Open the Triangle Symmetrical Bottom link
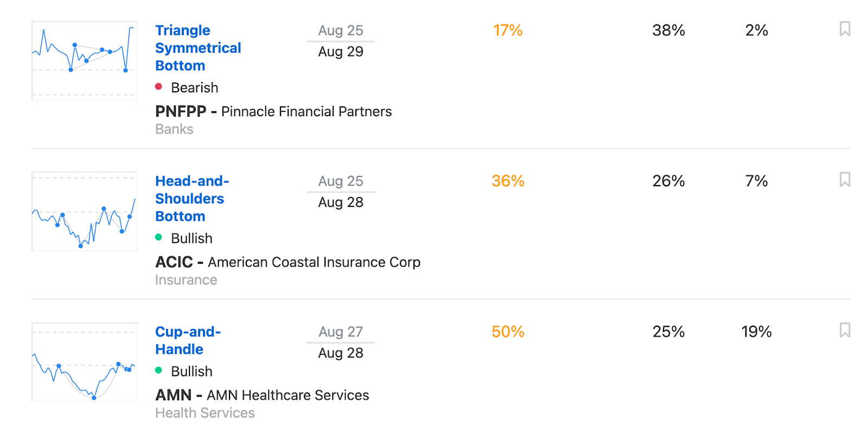This screenshot has height=430, width=868. (198, 48)
